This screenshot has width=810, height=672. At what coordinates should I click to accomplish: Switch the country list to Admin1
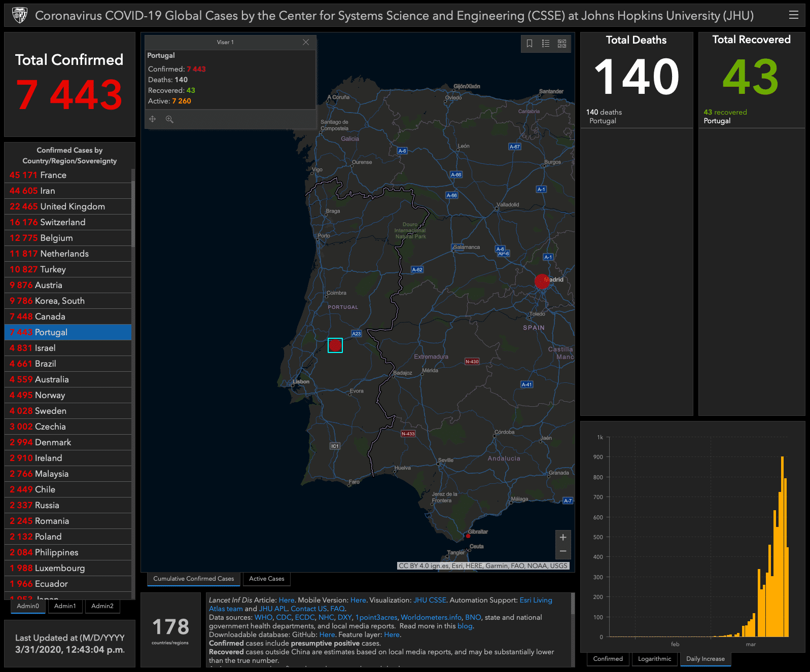point(65,606)
